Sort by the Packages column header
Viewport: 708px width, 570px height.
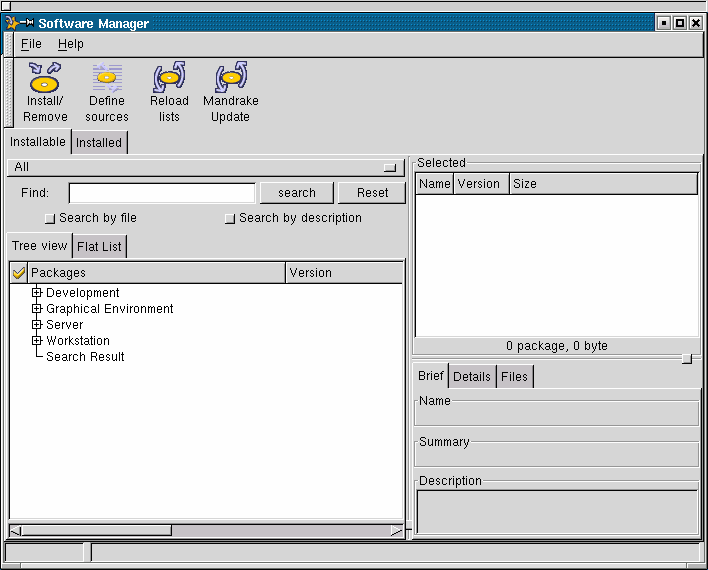coord(156,273)
